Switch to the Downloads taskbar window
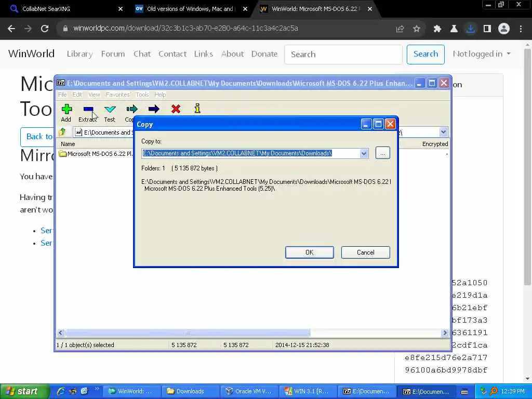Viewport: 532px width, 399px height. [190, 391]
